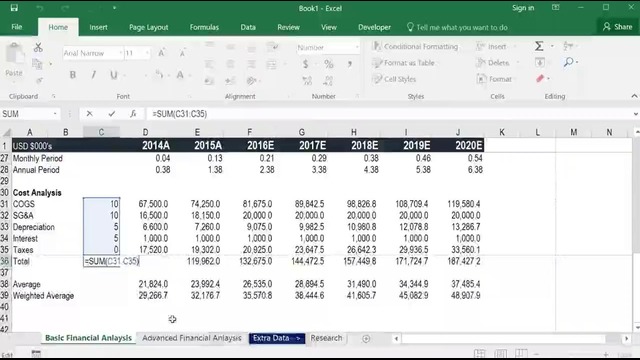Switch to the Formulas tab

pos(204,27)
